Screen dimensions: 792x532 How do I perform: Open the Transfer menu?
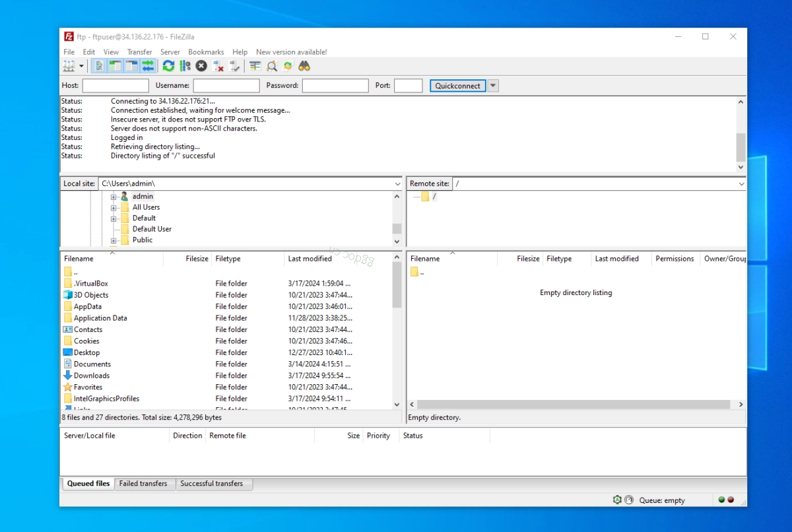140,51
